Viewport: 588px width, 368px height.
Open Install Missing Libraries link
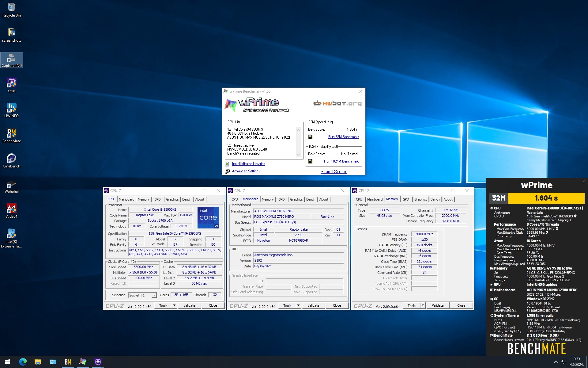(248, 164)
